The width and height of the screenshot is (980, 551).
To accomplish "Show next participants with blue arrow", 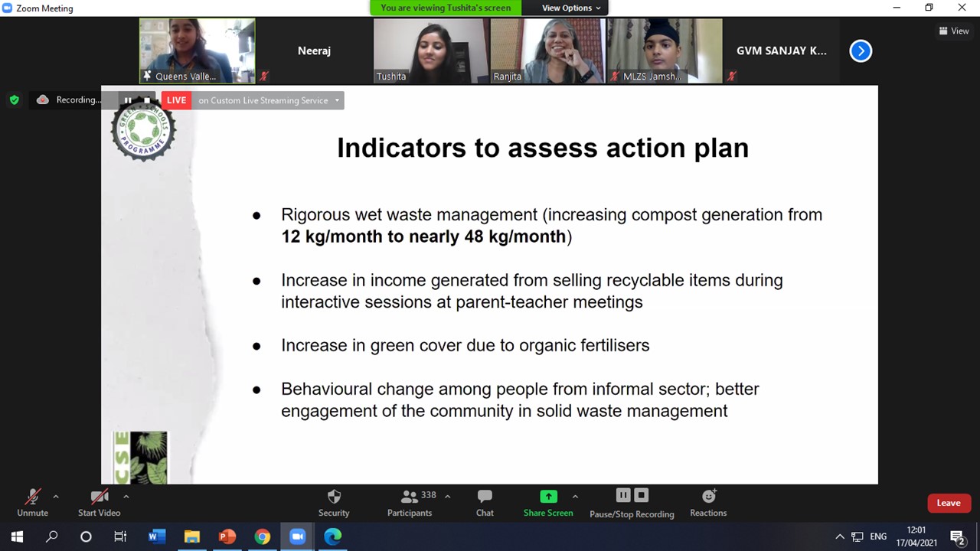I will point(861,51).
